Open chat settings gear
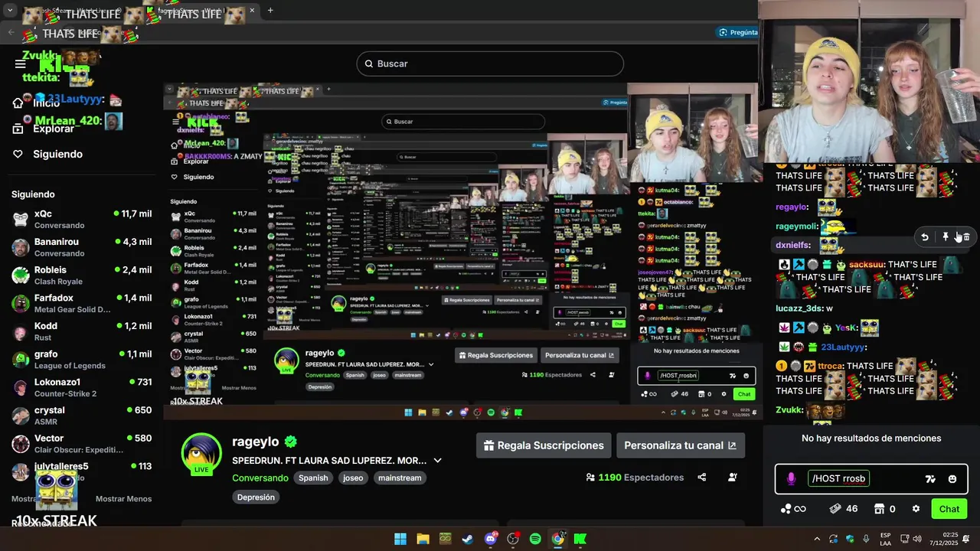 (x=916, y=509)
